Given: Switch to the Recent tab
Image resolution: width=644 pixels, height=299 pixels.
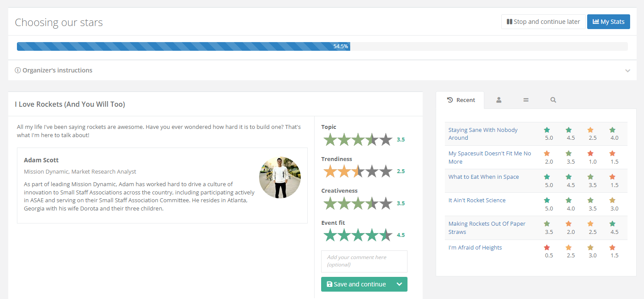Looking at the screenshot, I should [x=461, y=100].
